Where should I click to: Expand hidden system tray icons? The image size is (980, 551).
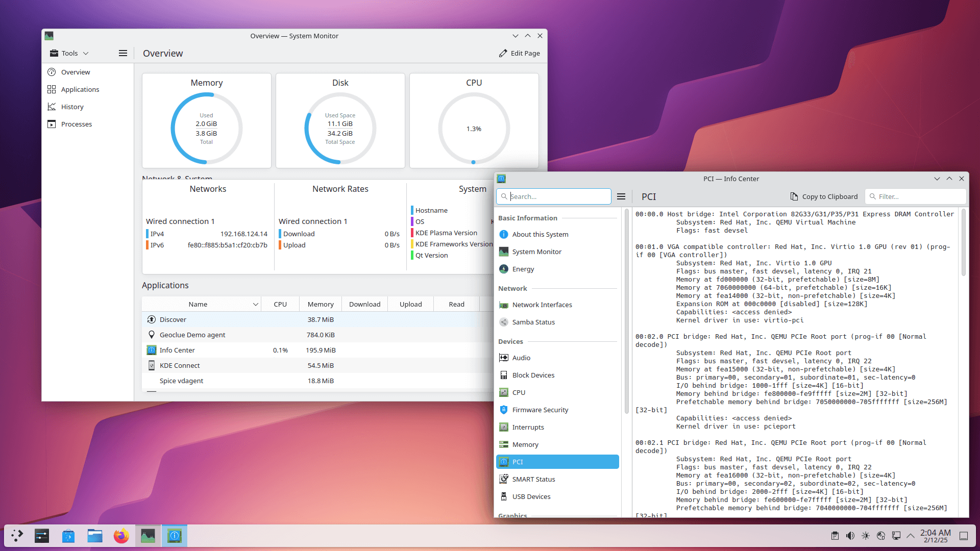click(911, 536)
